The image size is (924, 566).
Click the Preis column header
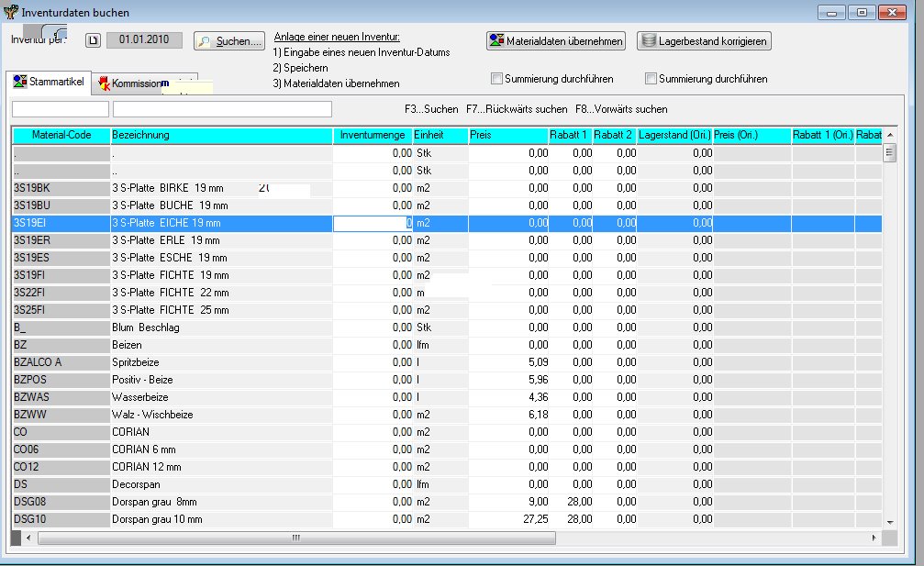click(507, 136)
